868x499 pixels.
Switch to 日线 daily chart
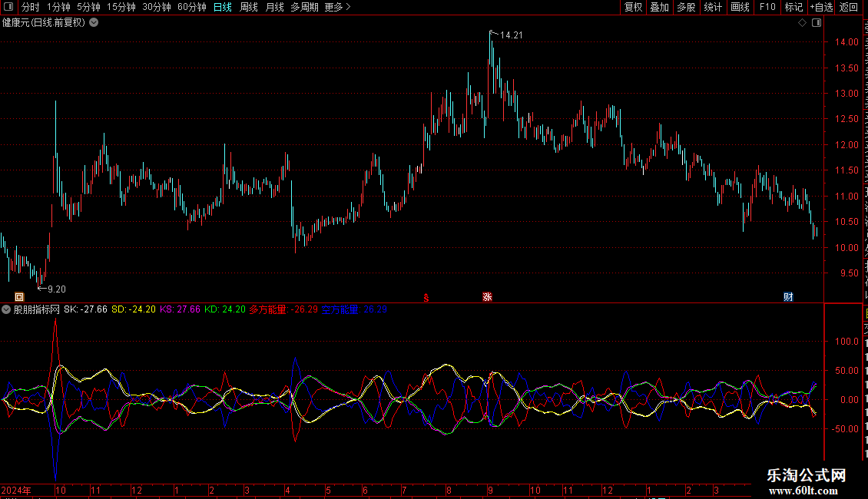coord(223,7)
